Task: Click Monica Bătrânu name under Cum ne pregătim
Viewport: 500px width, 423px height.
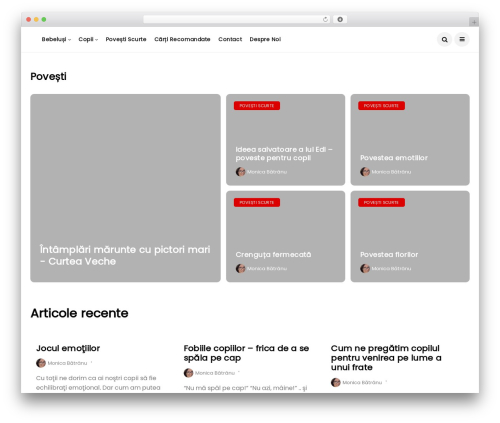Action: point(362,383)
